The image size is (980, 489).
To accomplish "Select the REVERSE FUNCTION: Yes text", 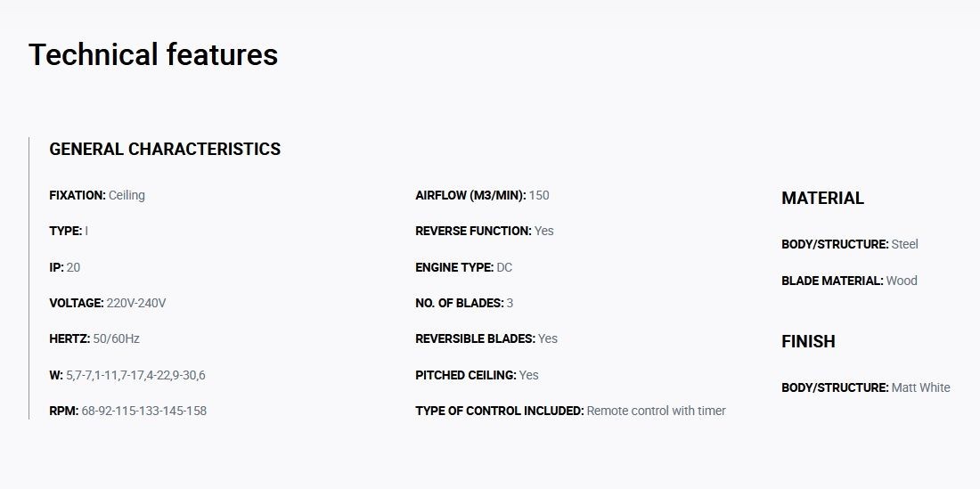I will tap(485, 231).
